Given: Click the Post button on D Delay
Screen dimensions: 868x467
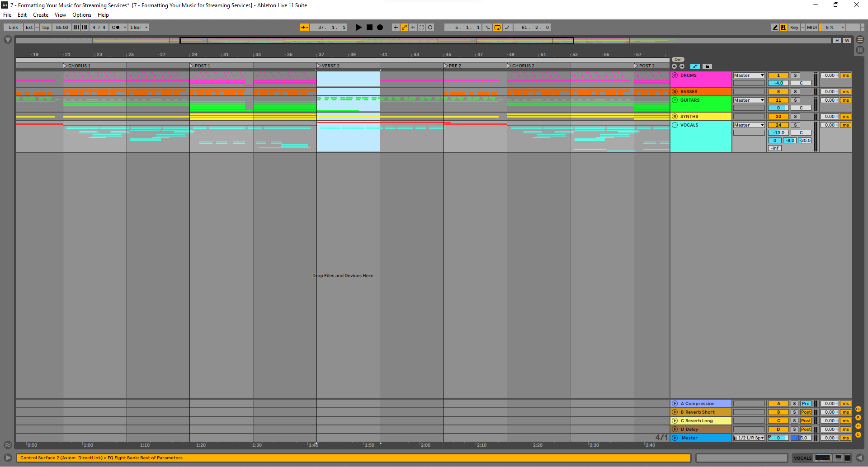Looking at the screenshot, I should tap(806, 429).
